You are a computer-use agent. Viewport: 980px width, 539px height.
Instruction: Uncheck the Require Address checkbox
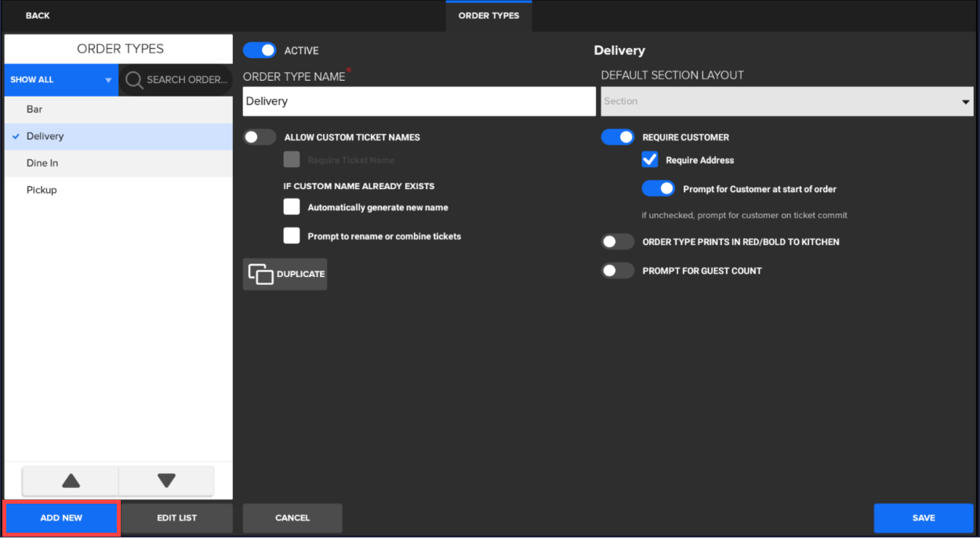point(650,160)
